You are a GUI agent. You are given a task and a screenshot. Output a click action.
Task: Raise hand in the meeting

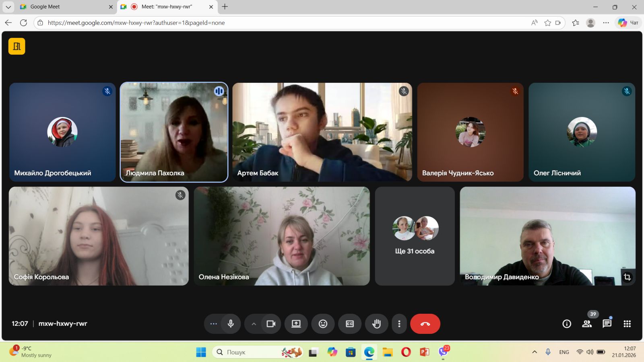376,324
